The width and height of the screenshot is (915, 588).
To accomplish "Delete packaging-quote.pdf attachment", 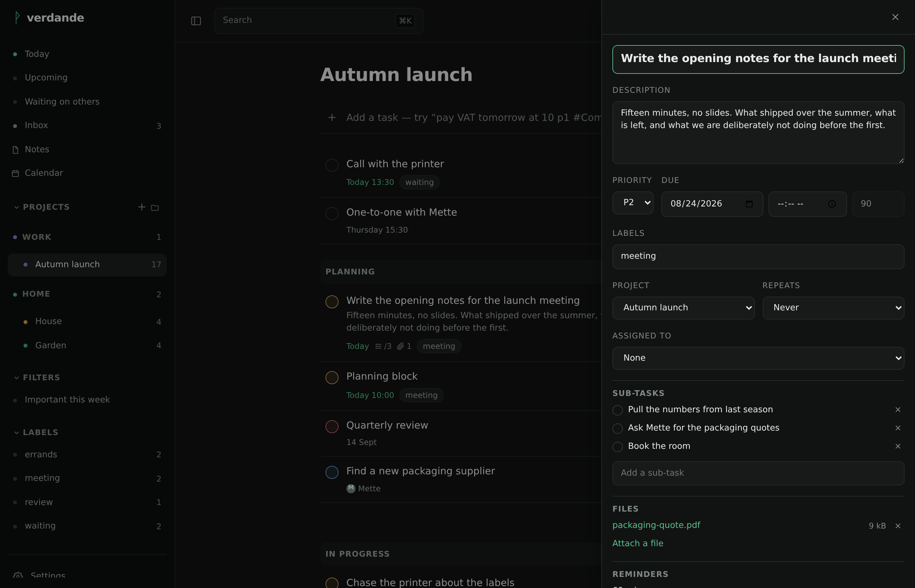I will [898, 526].
